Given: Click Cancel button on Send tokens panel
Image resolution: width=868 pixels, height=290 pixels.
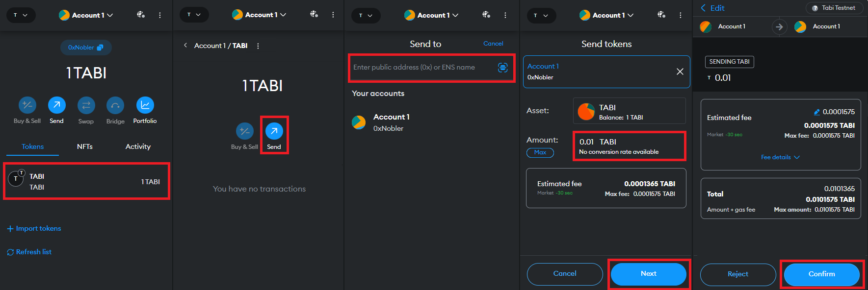Looking at the screenshot, I should (565, 274).
